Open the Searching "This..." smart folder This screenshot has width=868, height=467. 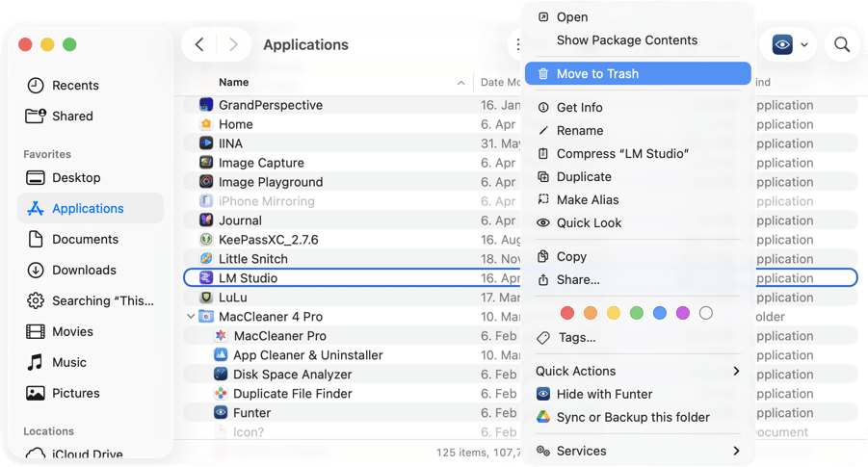[91, 301]
